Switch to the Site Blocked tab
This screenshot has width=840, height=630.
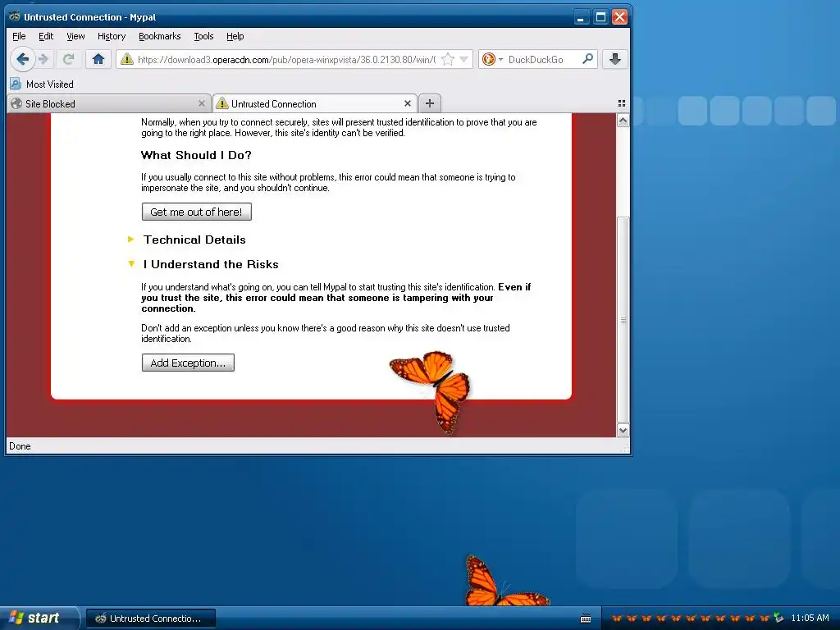pyautogui.click(x=109, y=104)
